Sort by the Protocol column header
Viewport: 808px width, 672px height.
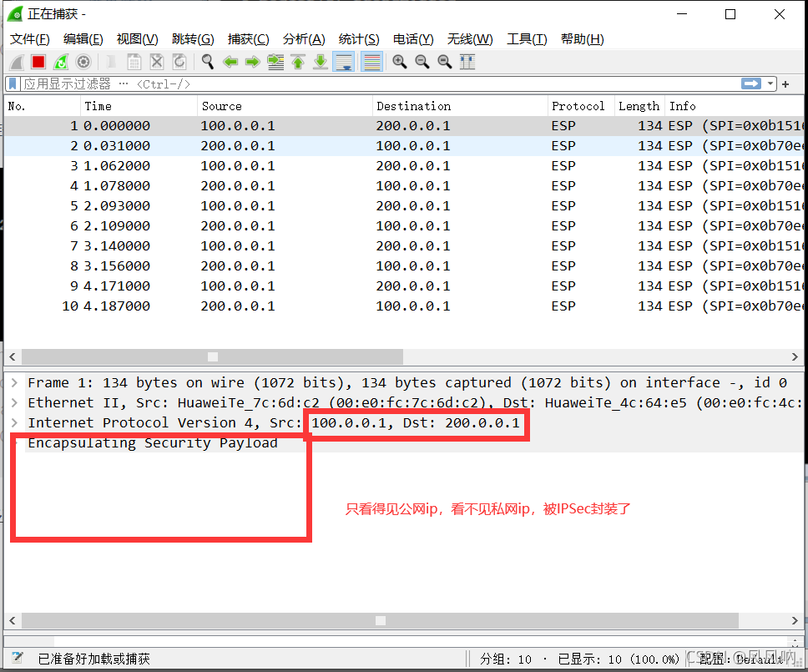point(581,106)
